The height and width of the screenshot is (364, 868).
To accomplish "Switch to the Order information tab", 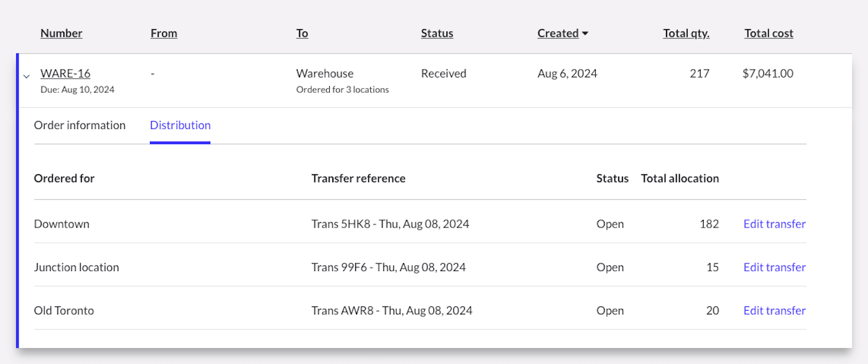I will (79, 125).
